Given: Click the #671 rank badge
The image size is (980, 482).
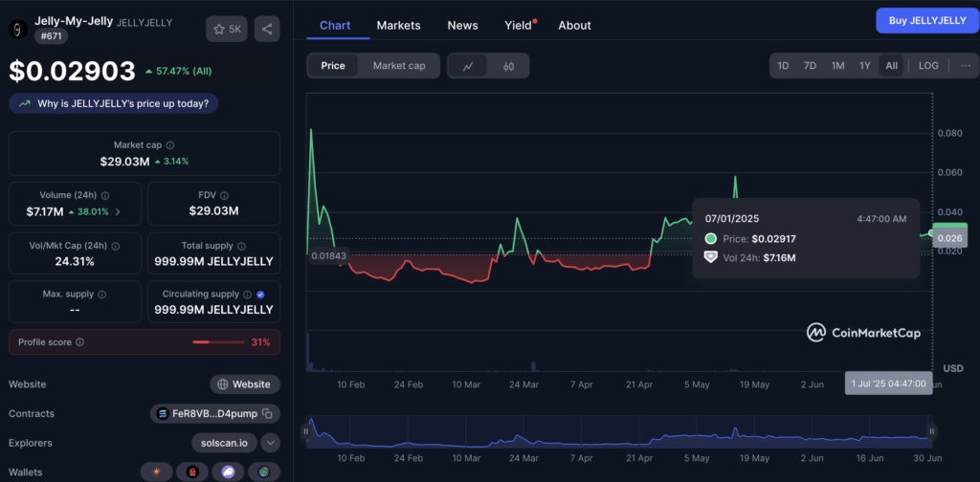Looking at the screenshot, I should click(x=52, y=36).
